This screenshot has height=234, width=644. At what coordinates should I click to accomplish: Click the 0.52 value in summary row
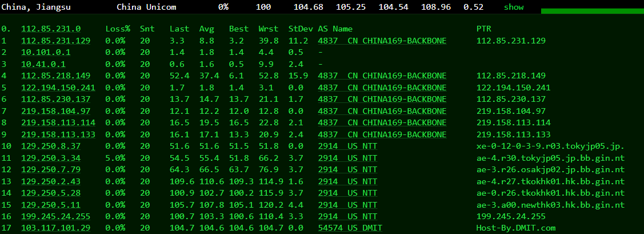(x=473, y=7)
